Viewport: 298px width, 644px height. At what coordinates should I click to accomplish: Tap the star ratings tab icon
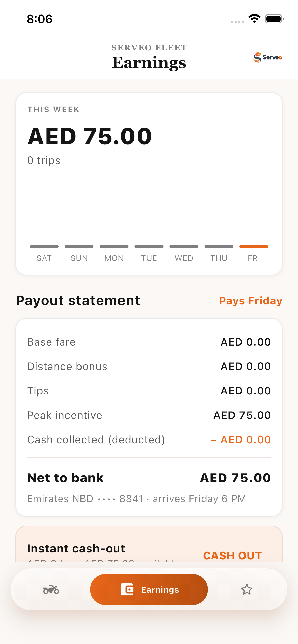pyautogui.click(x=247, y=589)
